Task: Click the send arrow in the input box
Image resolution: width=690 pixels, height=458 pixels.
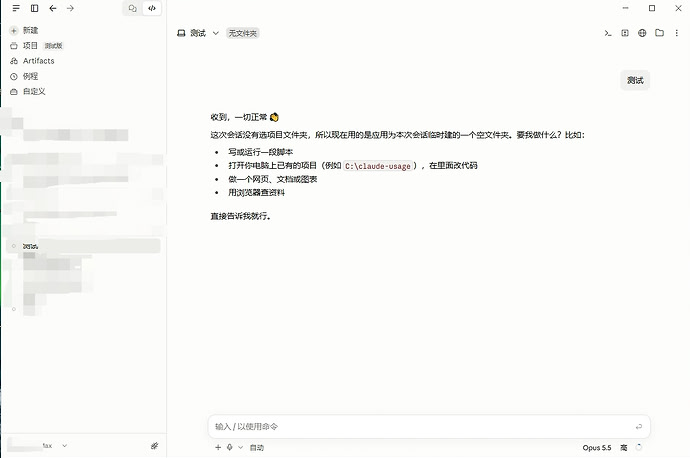Action: 639,426
